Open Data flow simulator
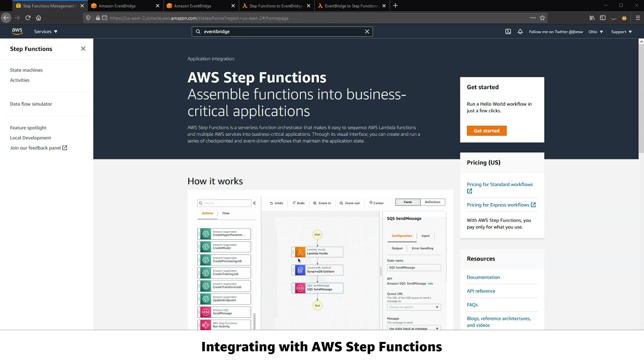644x362 pixels. (31, 104)
